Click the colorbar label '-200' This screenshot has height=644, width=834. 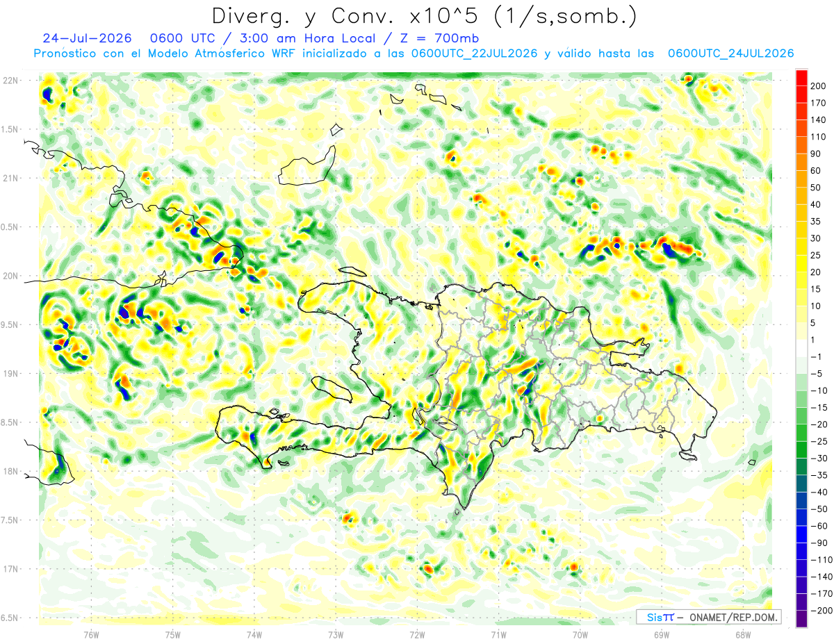822,611
